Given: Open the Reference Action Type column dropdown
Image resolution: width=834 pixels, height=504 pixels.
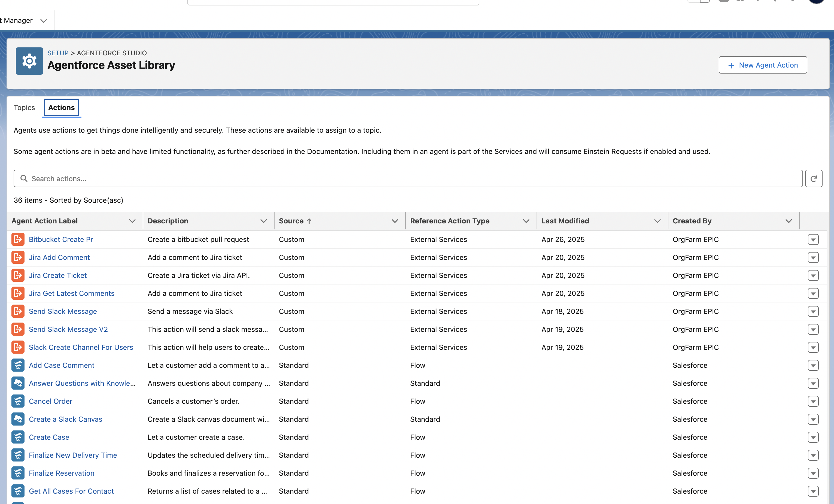Looking at the screenshot, I should [526, 221].
